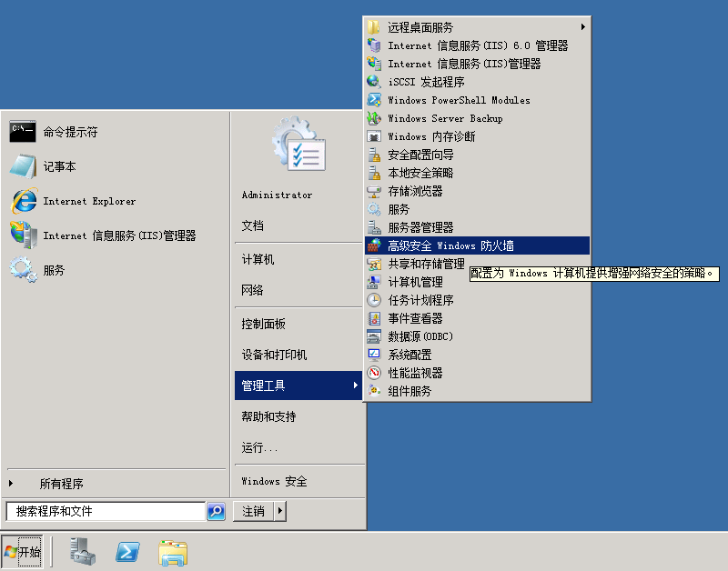Open 控制面板 from Start menu
Viewport: 728px width, 571px height.
click(263, 324)
